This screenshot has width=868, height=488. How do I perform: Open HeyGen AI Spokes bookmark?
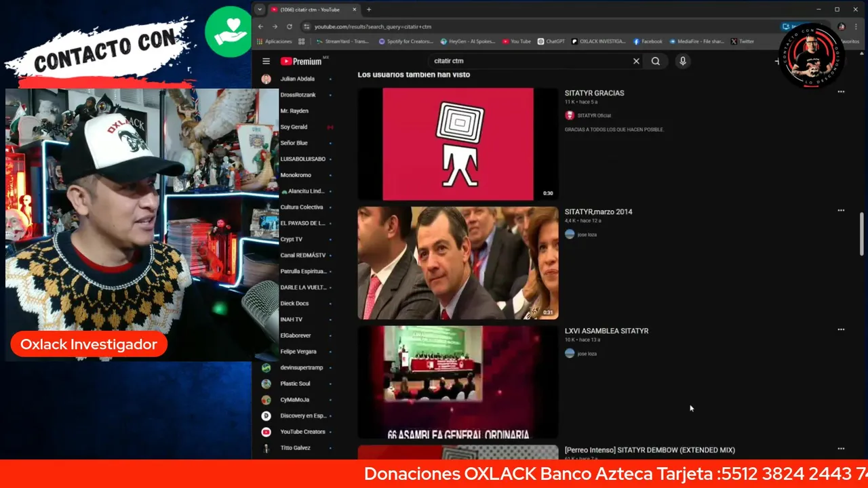point(467,41)
